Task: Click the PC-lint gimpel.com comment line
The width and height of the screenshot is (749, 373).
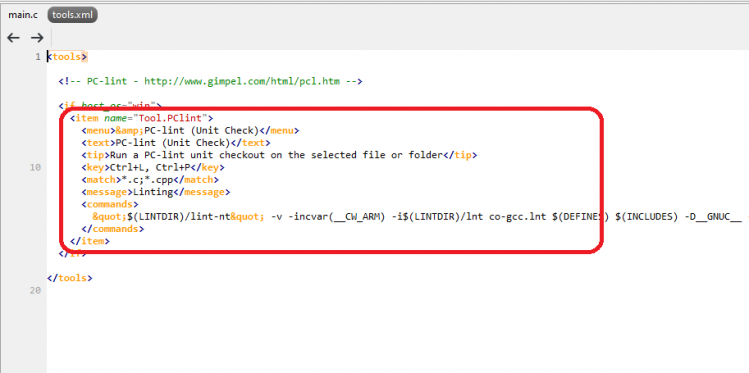Action: 211,81
